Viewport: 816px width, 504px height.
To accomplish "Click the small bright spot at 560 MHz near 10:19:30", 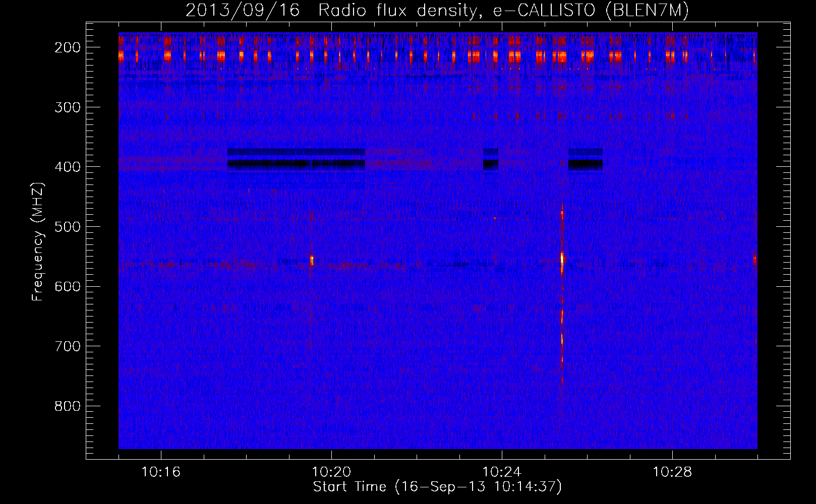I will click(312, 260).
